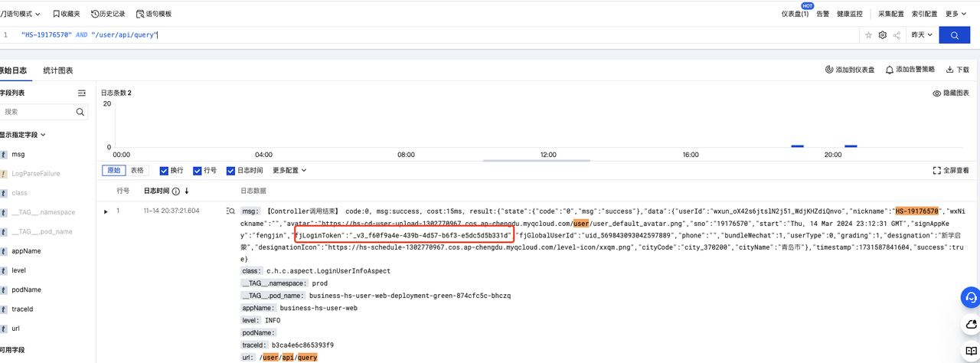Click appName value business-hs-user-web
Viewport: 980px width, 363px height.
click(x=317, y=308)
